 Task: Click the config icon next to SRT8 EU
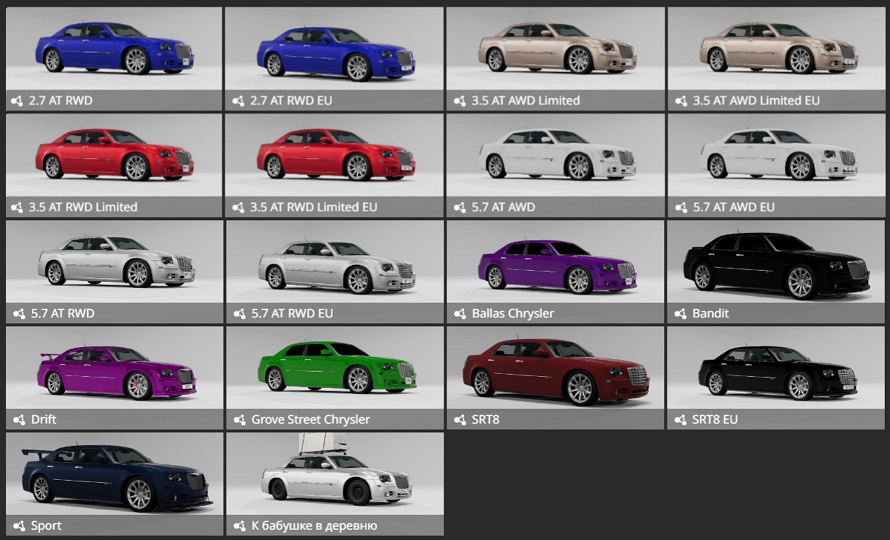(x=678, y=420)
